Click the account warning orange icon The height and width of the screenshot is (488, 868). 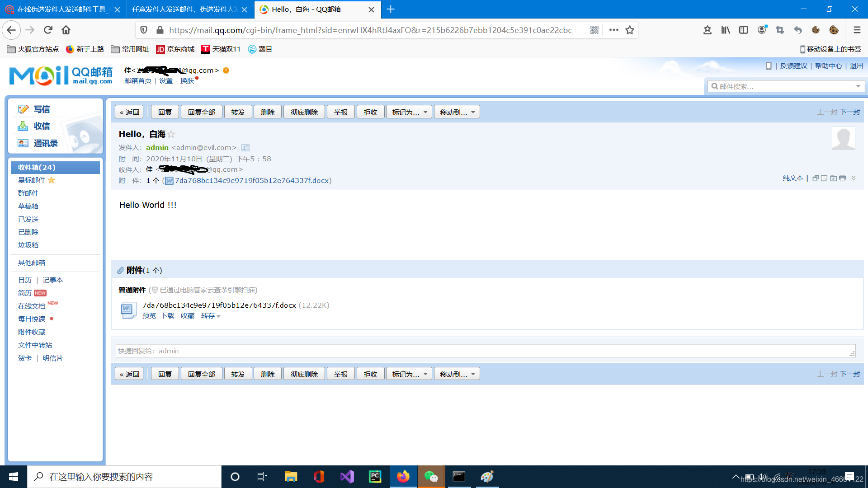pos(226,70)
